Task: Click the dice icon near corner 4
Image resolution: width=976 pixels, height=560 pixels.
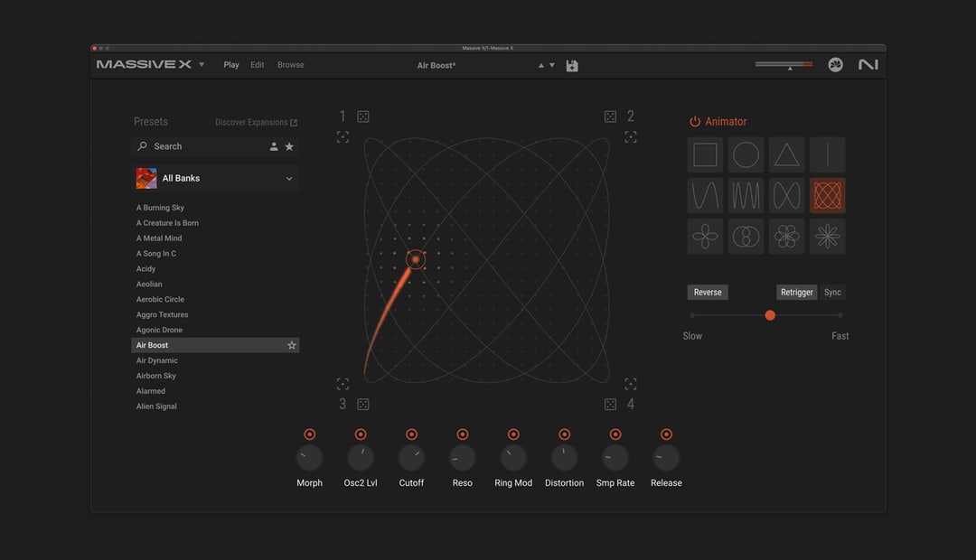Action: point(610,404)
